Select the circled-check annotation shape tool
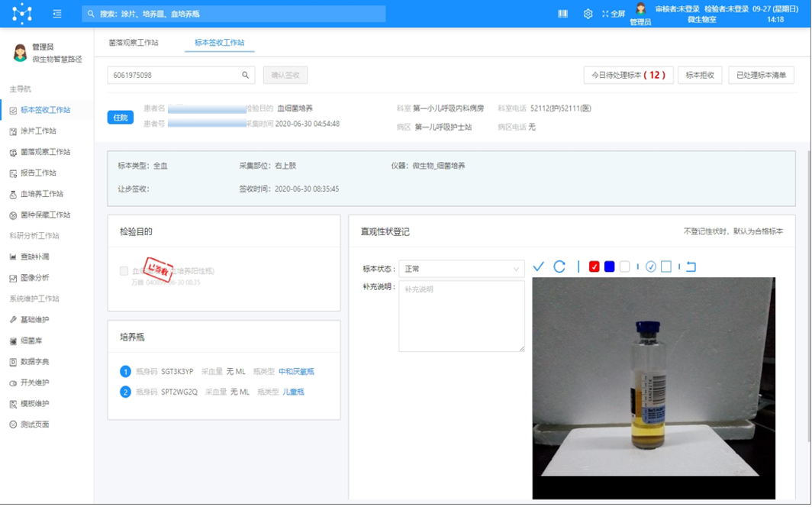The width and height of the screenshot is (812, 507). 652,266
